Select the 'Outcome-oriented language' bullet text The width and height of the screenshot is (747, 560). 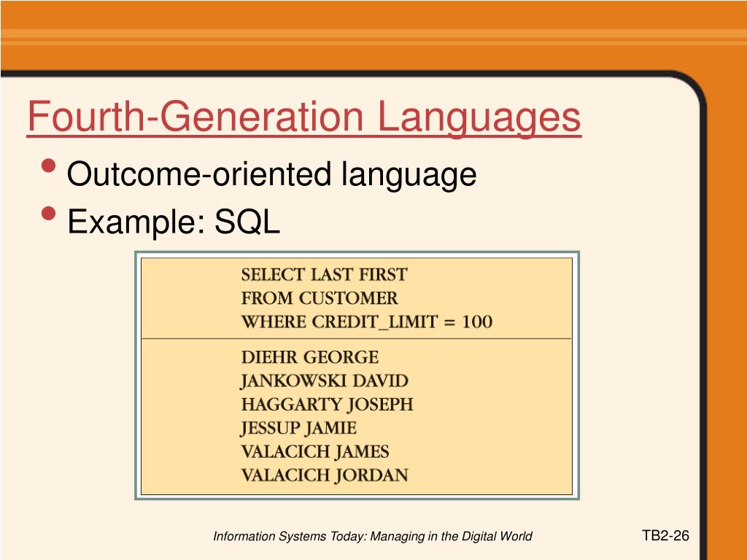click(271, 174)
